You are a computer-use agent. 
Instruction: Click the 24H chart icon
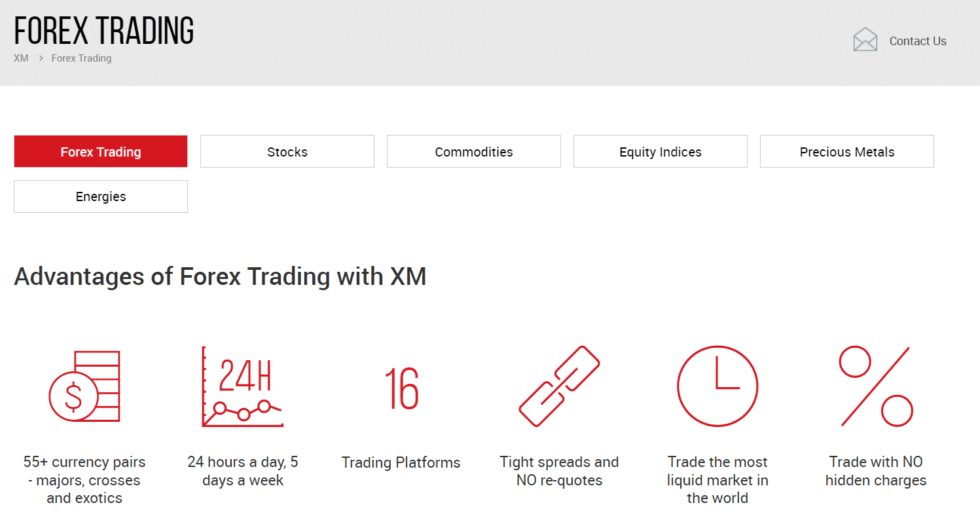click(x=242, y=387)
